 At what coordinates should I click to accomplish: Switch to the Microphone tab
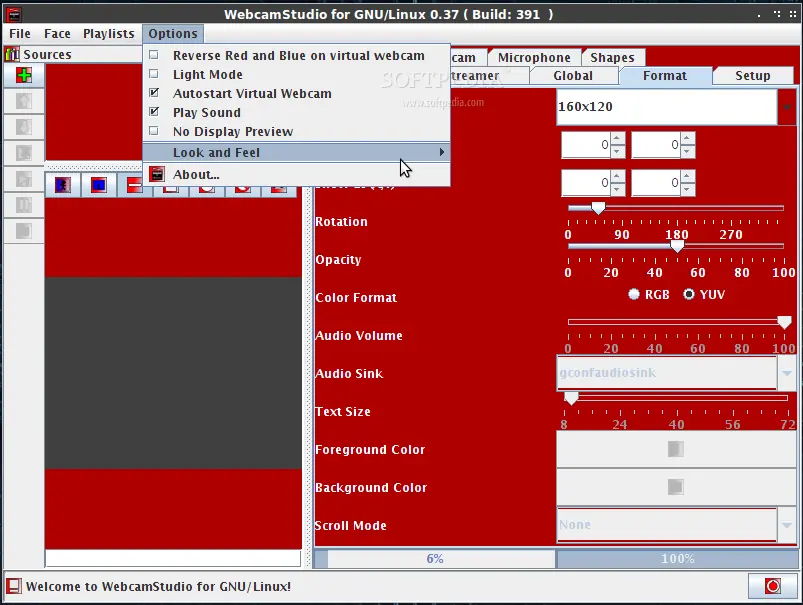[534, 57]
